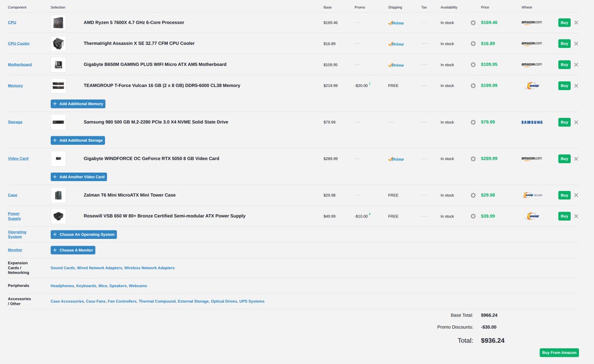
Task: Browse Wireless Network Adapters
Action: coord(149,268)
